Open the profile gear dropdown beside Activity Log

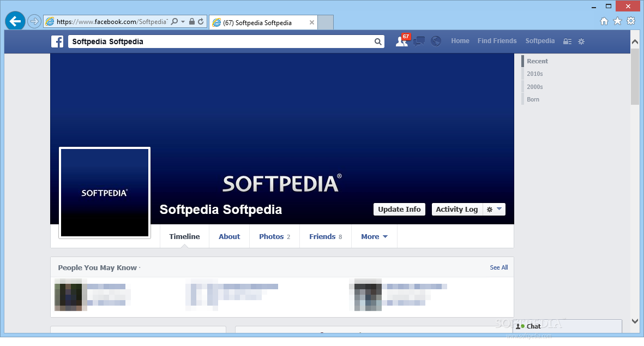tap(494, 209)
